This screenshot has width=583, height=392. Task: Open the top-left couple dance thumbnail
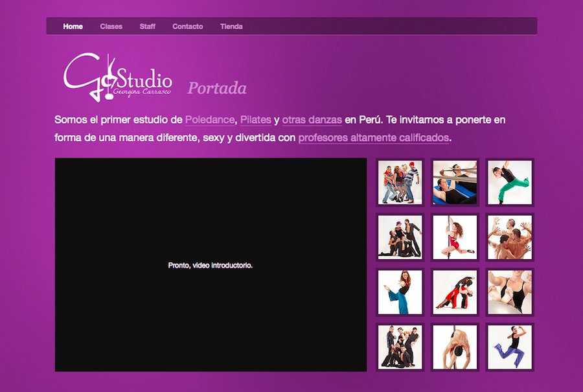coord(400,181)
